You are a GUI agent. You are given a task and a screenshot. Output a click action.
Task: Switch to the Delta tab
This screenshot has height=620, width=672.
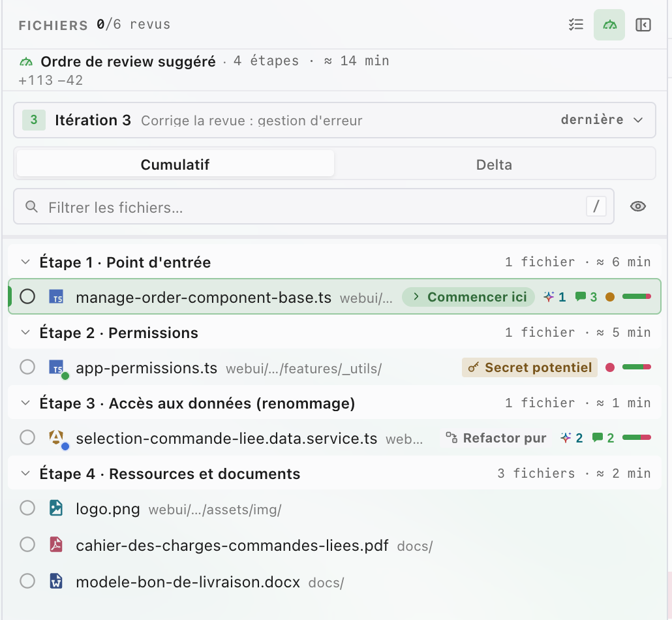[494, 164]
